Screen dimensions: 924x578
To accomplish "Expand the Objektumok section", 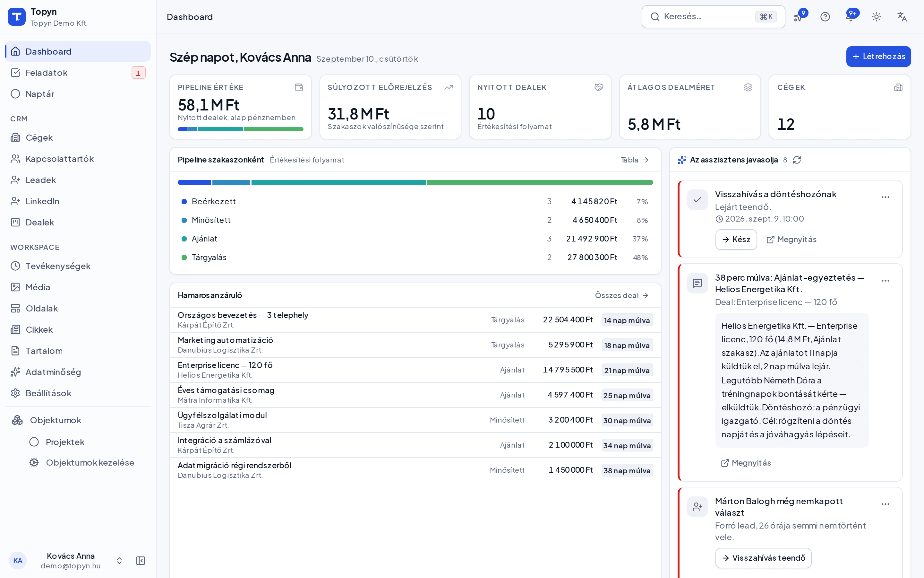I will pos(78,421).
